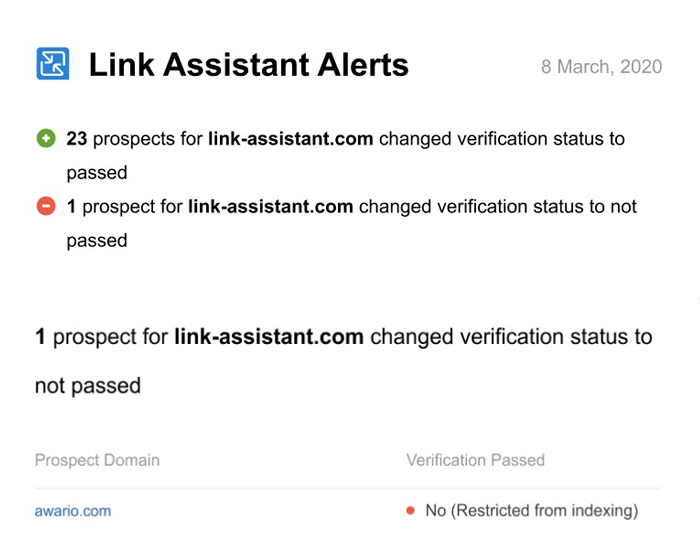This screenshot has width=700, height=548.
Task: Open the awario.com prospect link
Action: click(x=73, y=511)
